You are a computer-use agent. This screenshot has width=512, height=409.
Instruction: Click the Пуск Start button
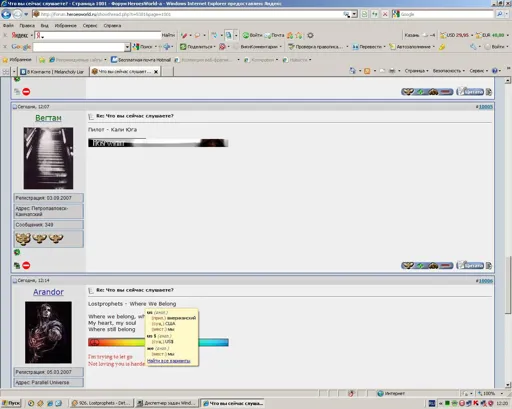[11, 403]
